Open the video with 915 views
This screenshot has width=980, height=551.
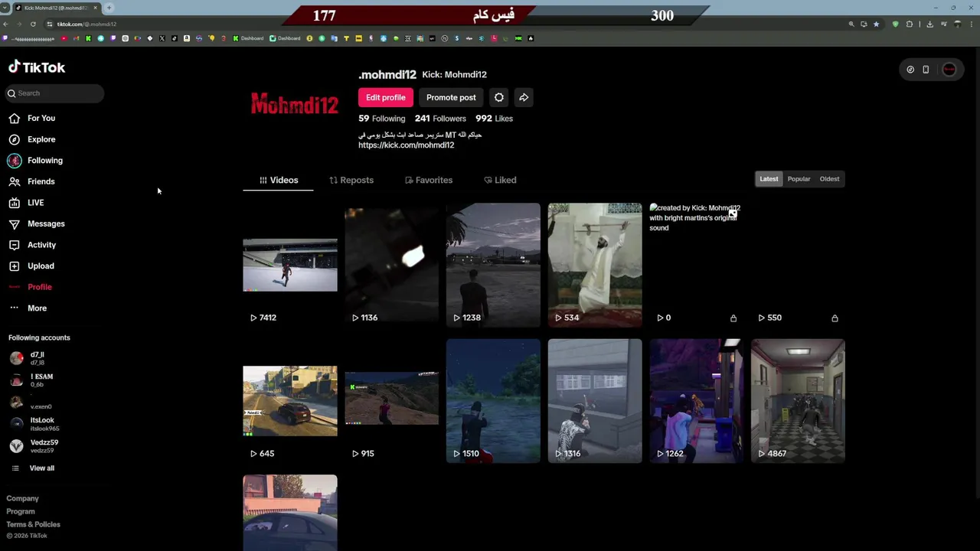click(x=392, y=401)
